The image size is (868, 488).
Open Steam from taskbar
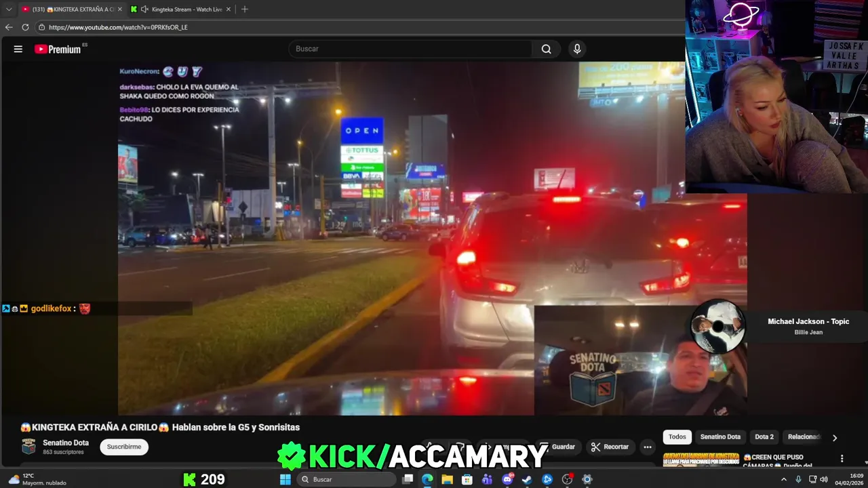527,479
